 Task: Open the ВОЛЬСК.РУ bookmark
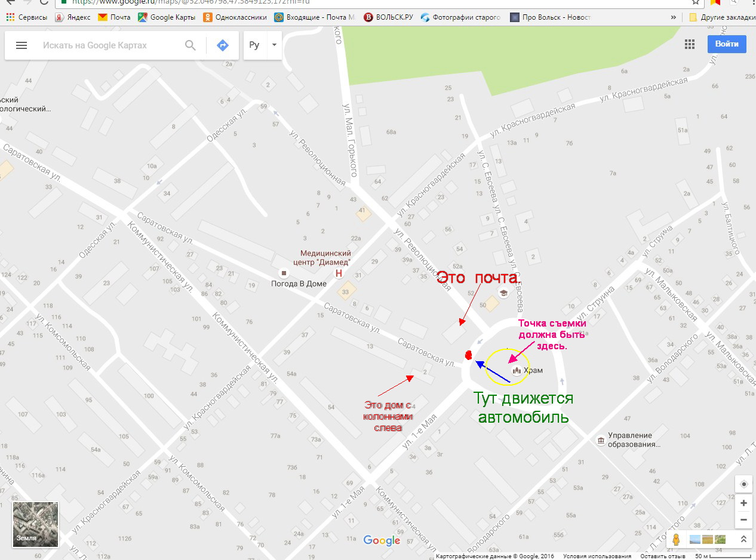point(388,17)
